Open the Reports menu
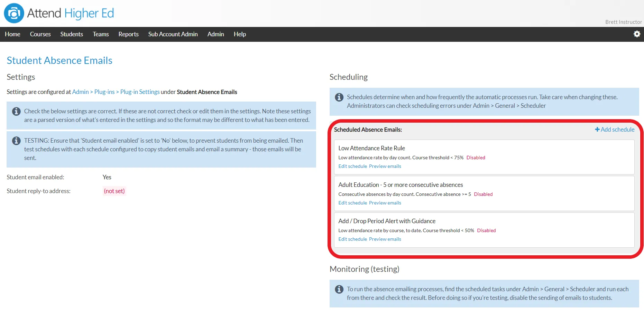 point(128,34)
